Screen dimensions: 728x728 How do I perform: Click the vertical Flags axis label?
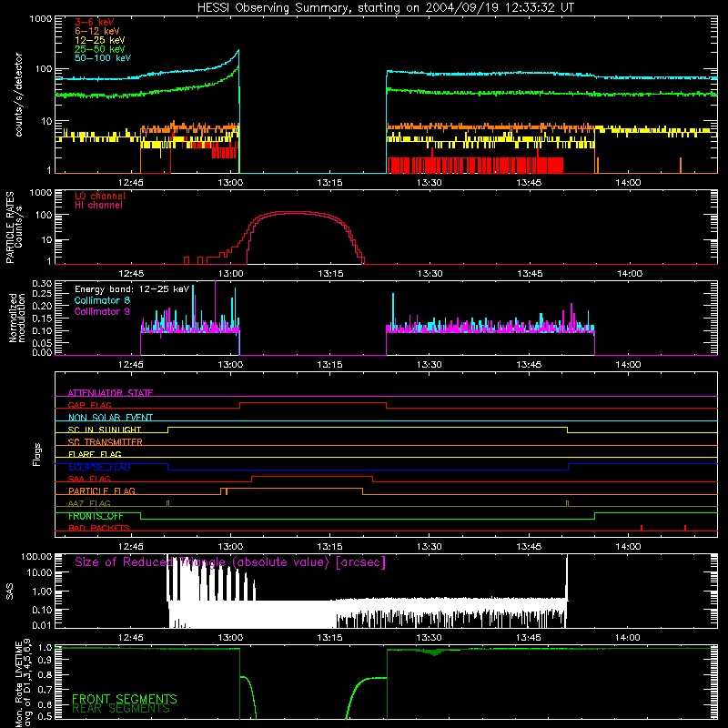pos(36,454)
